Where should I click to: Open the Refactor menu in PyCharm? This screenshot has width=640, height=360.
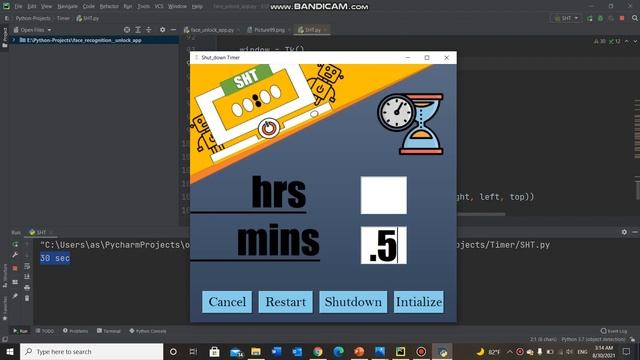[x=109, y=7]
